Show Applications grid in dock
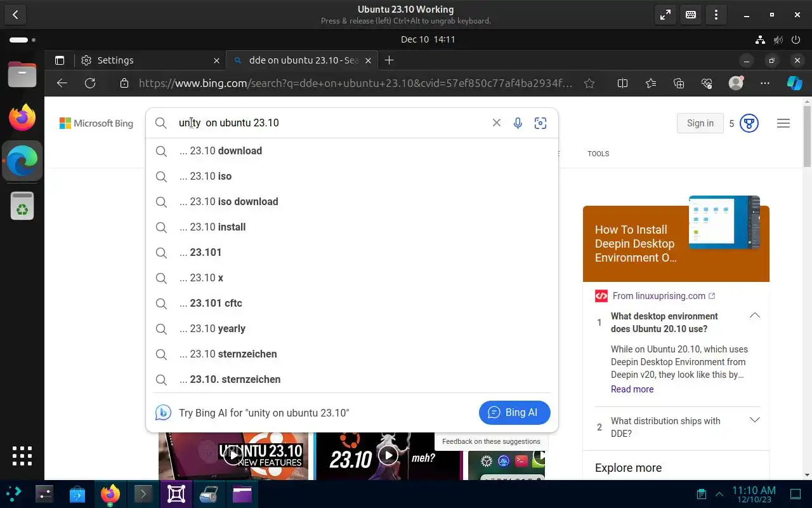The image size is (812, 508). coord(22,455)
